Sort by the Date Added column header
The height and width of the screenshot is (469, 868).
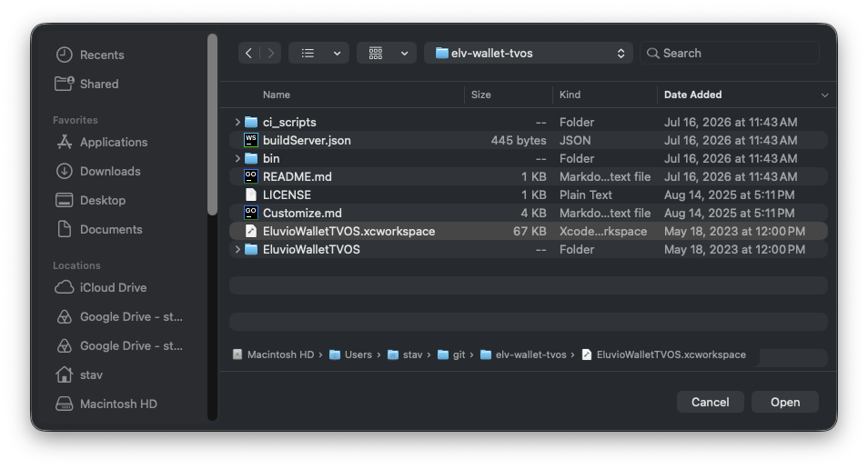[692, 95]
